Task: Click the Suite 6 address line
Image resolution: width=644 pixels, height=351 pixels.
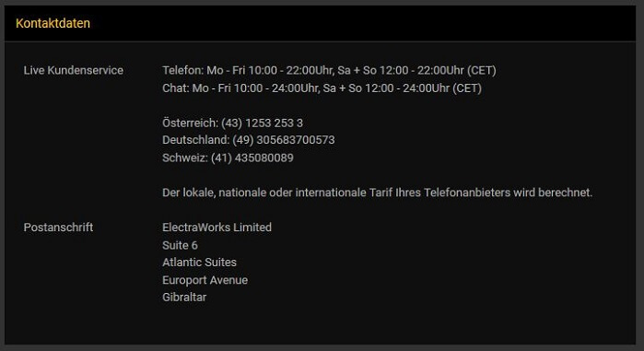Action: click(180, 245)
